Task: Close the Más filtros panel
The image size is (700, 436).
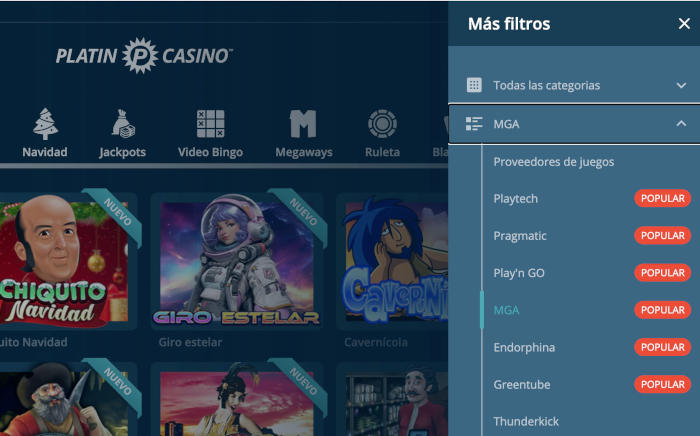Action: (x=684, y=24)
